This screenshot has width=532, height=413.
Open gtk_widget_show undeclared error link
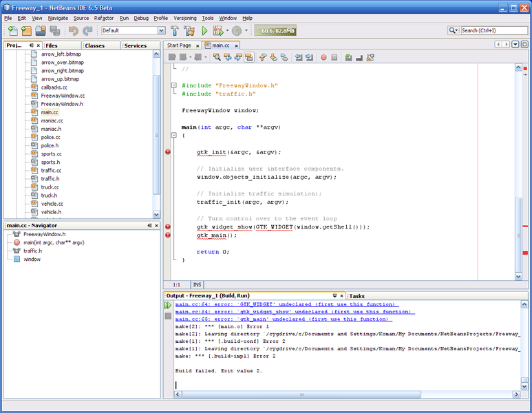pos(295,312)
